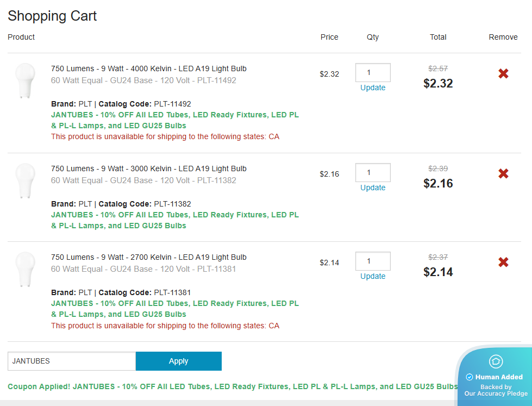Screen dimensions: 532x406
Task: Open the 2700 Kelvin bulb product thumbnail
Action: point(25,269)
